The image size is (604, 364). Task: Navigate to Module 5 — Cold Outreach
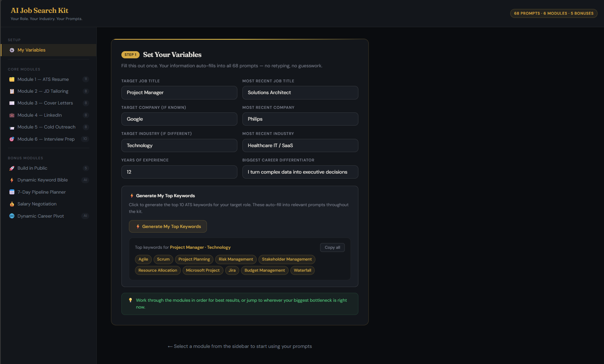point(48,127)
